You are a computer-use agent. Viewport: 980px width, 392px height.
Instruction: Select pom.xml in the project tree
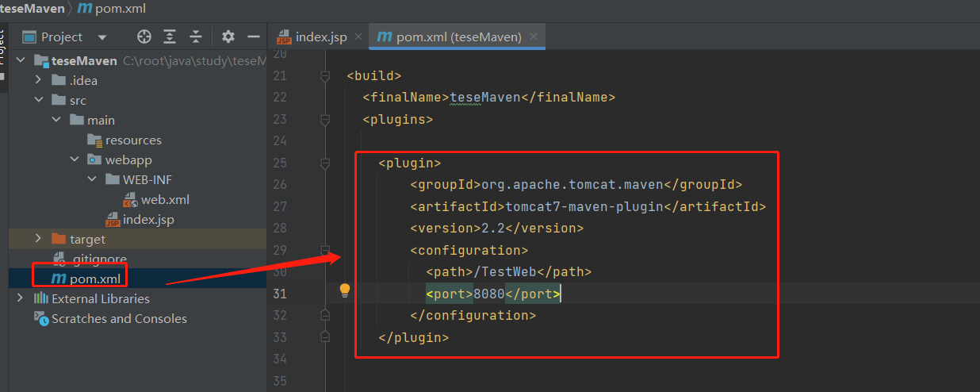click(95, 279)
